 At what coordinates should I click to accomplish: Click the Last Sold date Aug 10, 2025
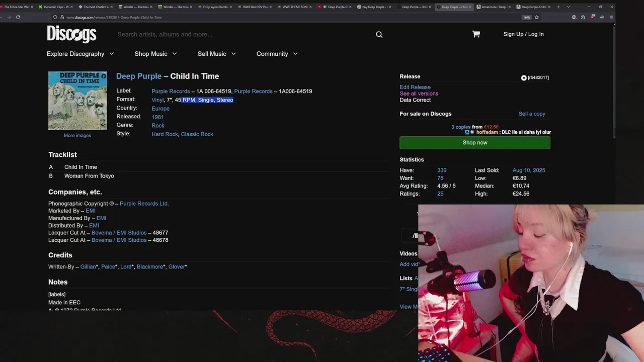[x=529, y=170]
